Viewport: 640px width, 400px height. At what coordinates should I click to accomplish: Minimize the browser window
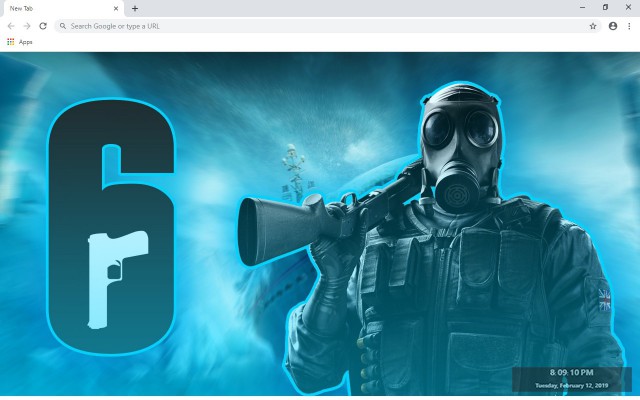point(582,7)
